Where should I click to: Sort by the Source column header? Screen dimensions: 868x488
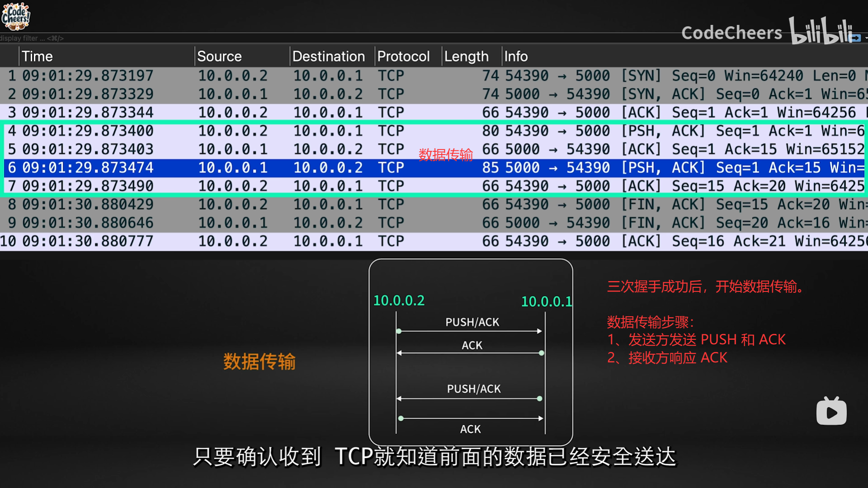(219, 56)
